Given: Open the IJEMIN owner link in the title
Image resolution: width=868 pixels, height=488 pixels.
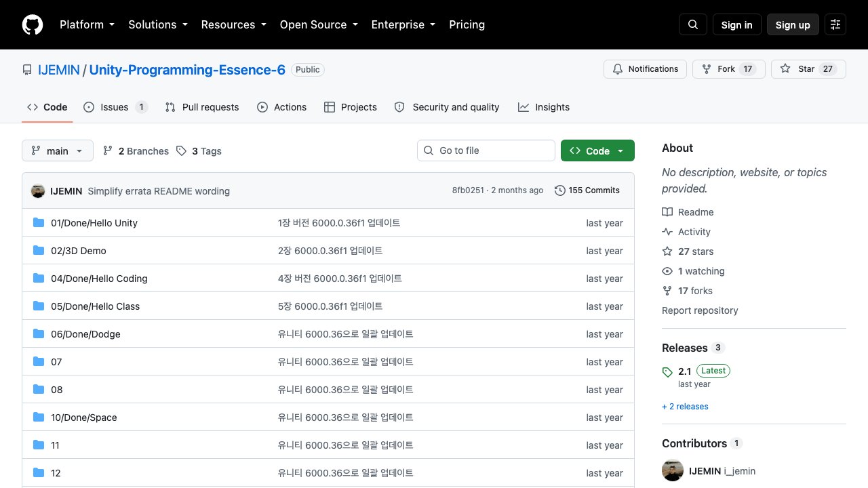Looking at the screenshot, I should click(59, 70).
